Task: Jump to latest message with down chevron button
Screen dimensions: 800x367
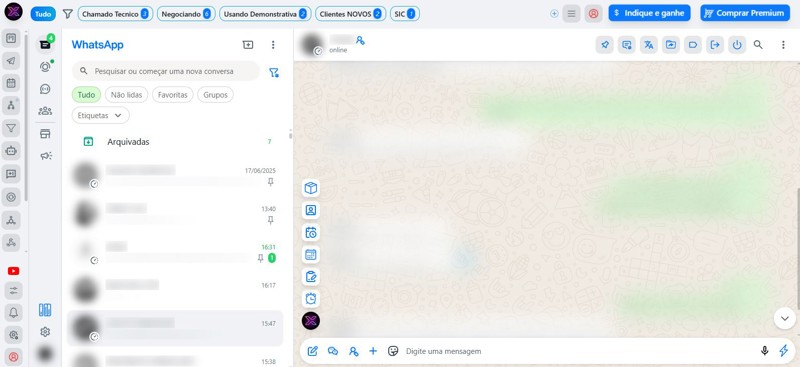Action: click(785, 319)
